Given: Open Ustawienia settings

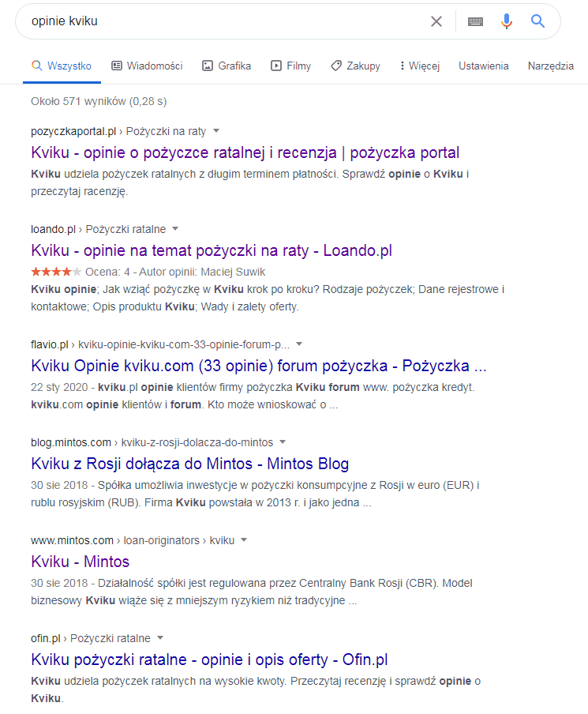Looking at the screenshot, I should pyautogui.click(x=483, y=66).
